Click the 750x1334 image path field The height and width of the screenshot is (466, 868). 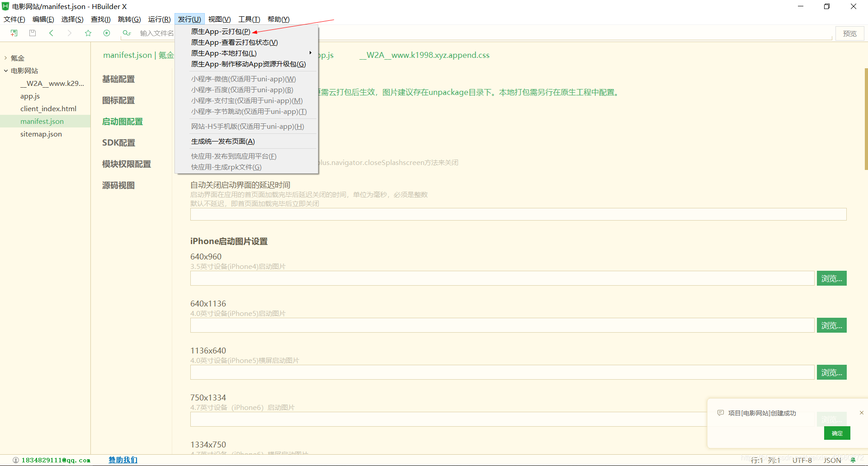pyautogui.click(x=448, y=419)
